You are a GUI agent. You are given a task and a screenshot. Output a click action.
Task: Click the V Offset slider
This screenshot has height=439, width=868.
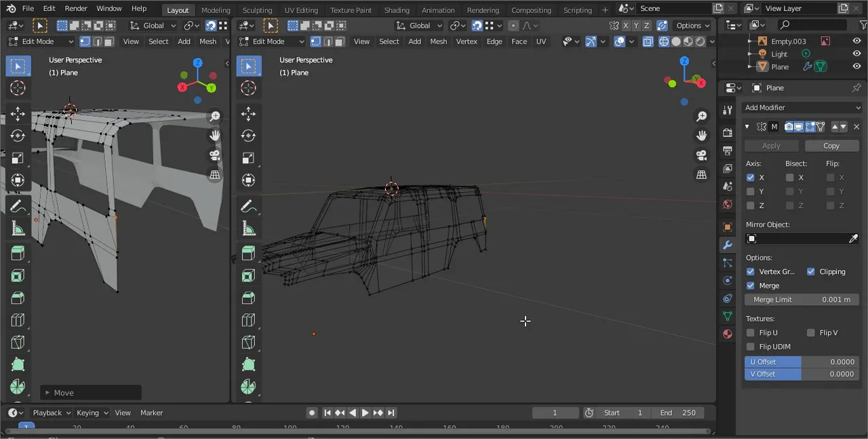(802, 375)
